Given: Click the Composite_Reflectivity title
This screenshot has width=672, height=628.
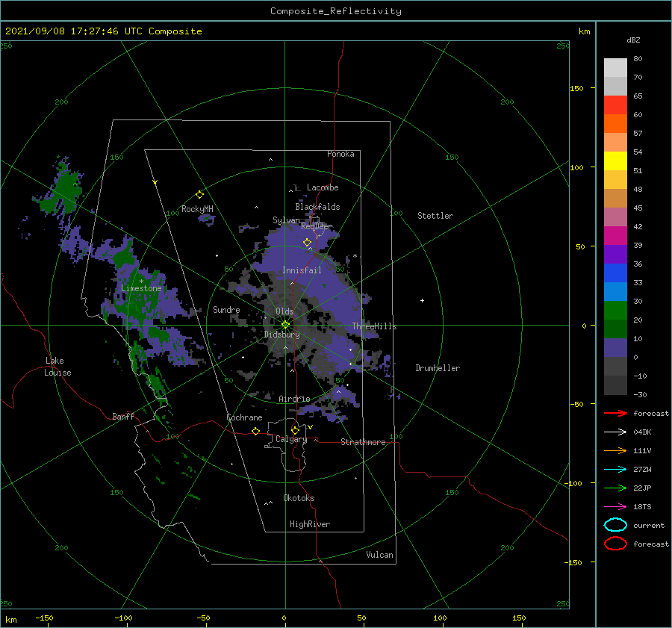Looking at the screenshot, I should coord(335,11).
